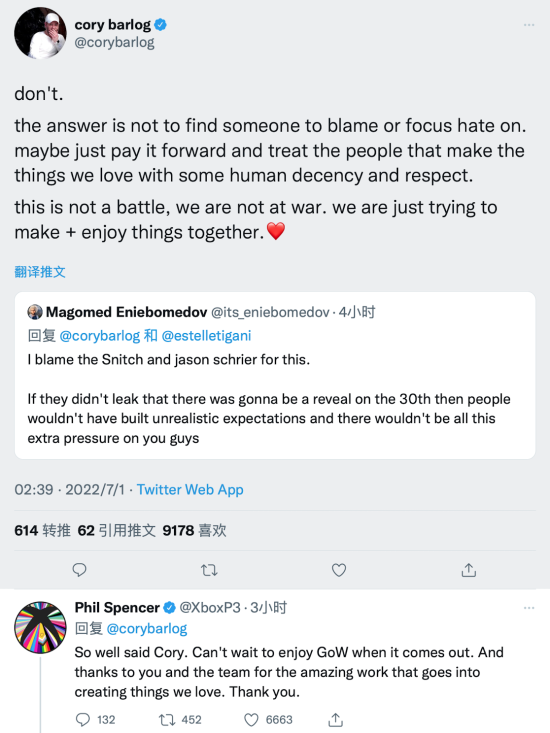
Task: Open the @XboxP3 handle link
Action: click(210, 607)
